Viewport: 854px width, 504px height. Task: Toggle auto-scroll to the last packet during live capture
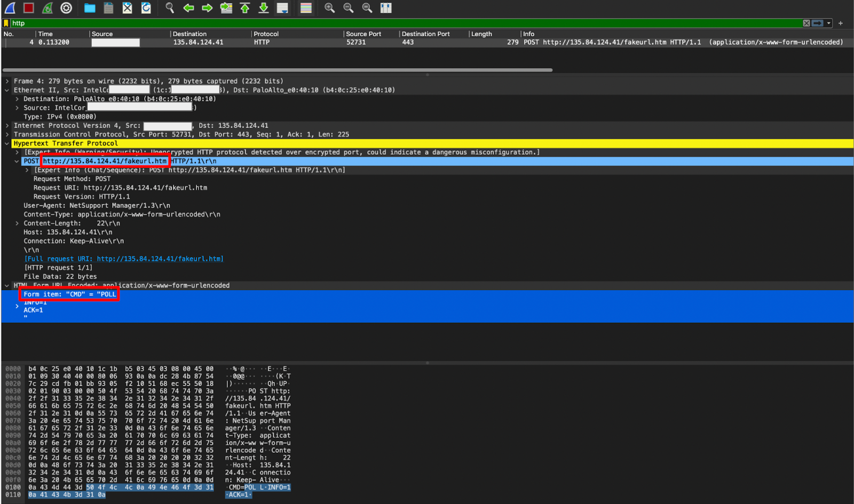[282, 8]
